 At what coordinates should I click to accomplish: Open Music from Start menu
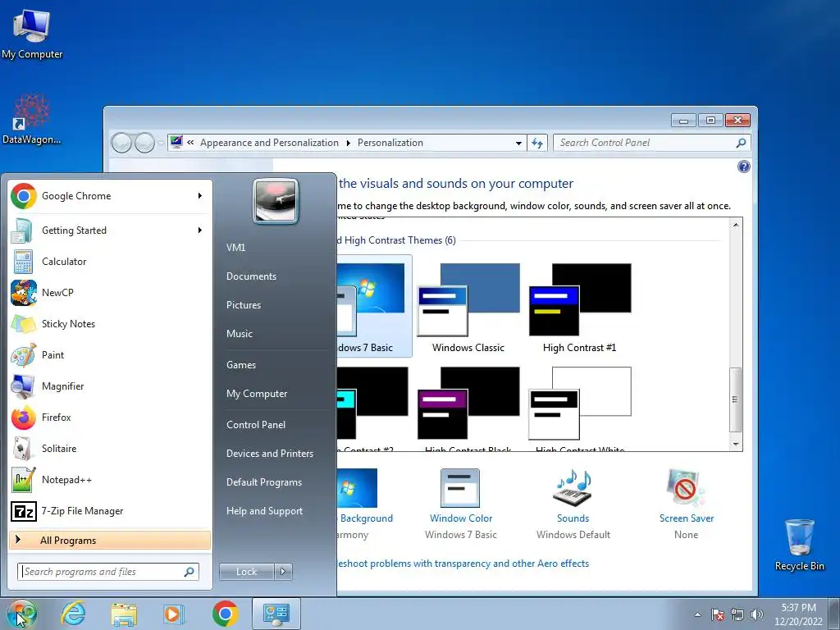tap(239, 334)
